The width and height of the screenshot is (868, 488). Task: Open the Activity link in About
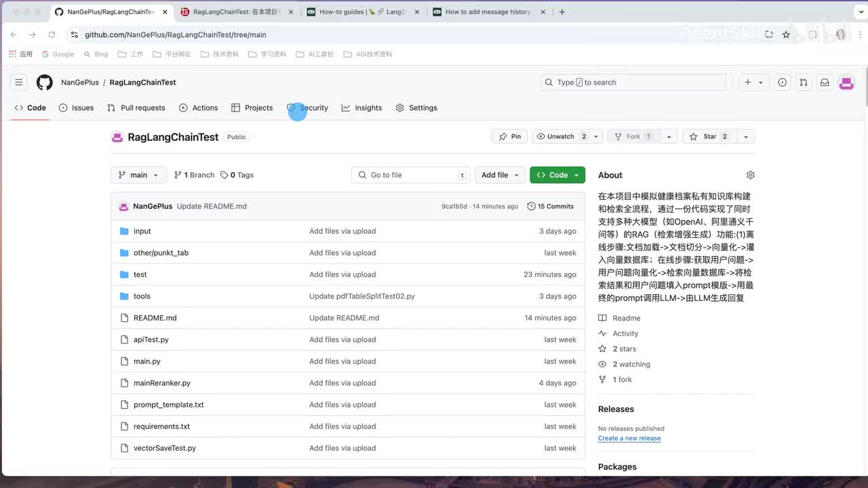pos(618,333)
